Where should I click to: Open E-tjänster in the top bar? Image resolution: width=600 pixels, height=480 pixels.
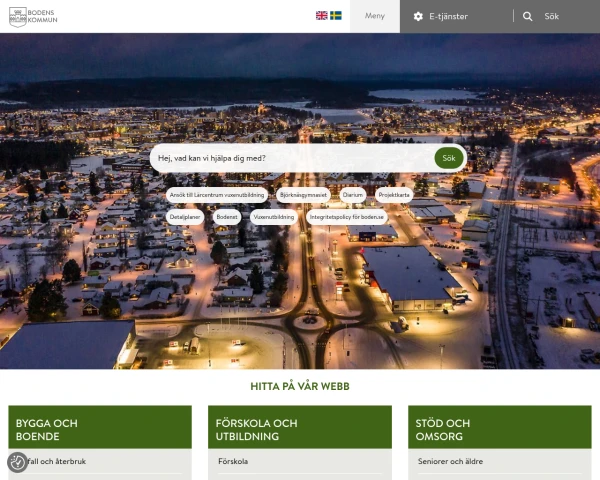(x=448, y=17)
